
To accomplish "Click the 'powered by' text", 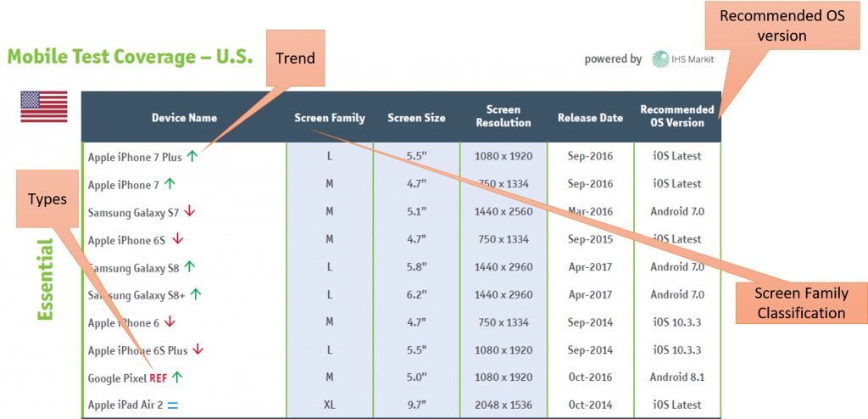I will pyautogui.click(x=614, y=59).
